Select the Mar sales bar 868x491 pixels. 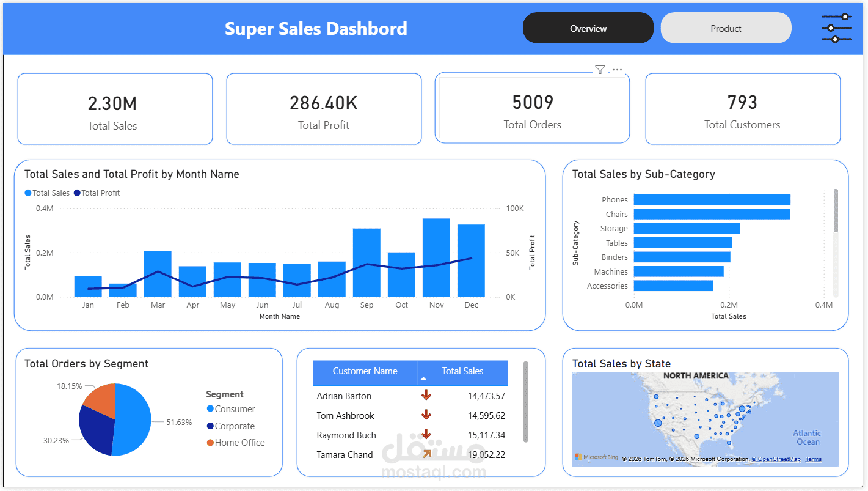point(158,274)
